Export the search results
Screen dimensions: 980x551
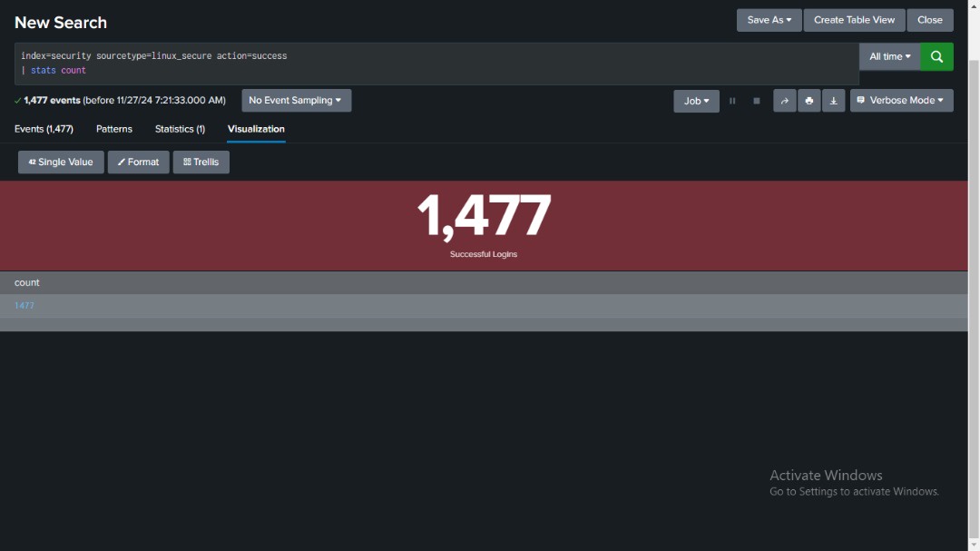tap(833, 101)
